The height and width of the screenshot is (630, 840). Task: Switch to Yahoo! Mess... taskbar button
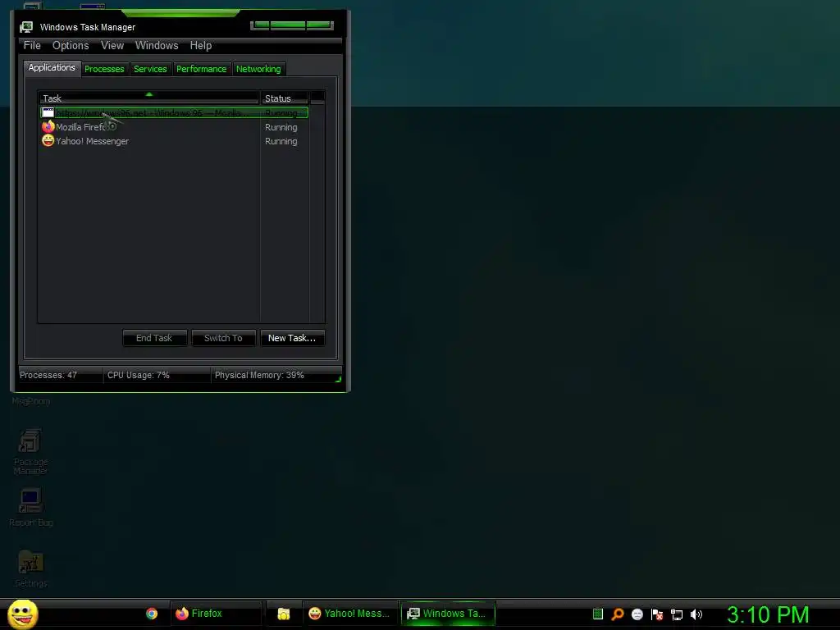coord(350,614)
